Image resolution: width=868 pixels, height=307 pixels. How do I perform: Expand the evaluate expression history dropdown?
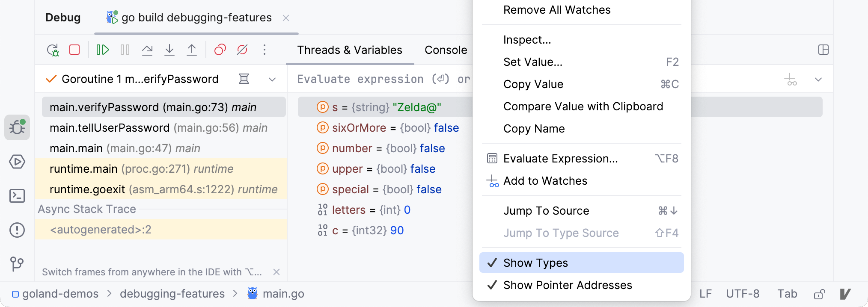(818, 80)
